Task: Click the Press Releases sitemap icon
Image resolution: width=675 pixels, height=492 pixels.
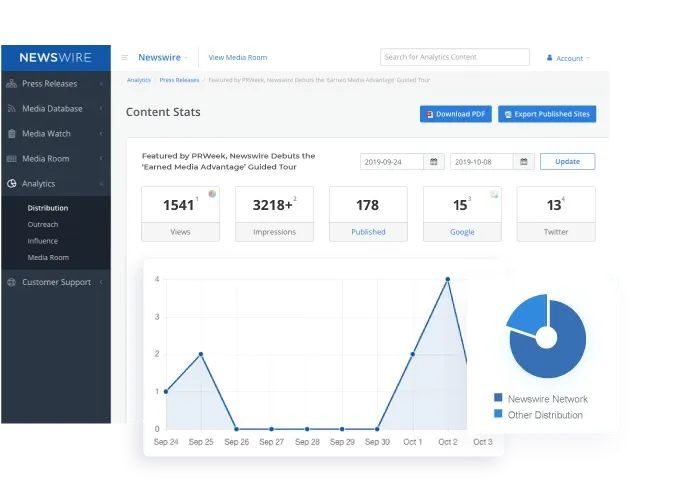Action: pyautogui.click(x=11, y=84)
